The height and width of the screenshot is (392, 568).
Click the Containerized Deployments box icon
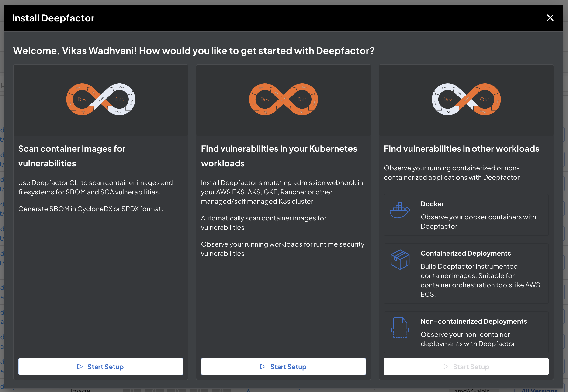pyautogui.click(x=400, y=260)
